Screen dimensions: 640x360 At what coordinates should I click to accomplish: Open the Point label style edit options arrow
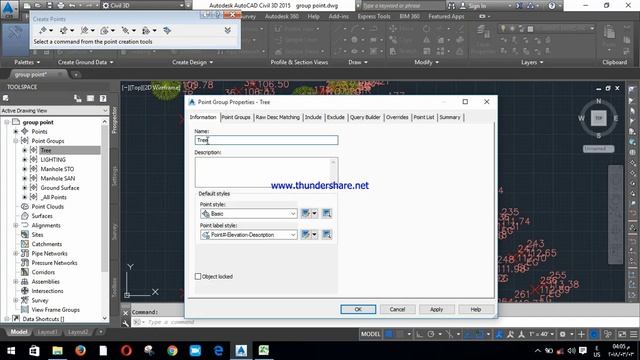pyautogui.click(x=315, y=235)
